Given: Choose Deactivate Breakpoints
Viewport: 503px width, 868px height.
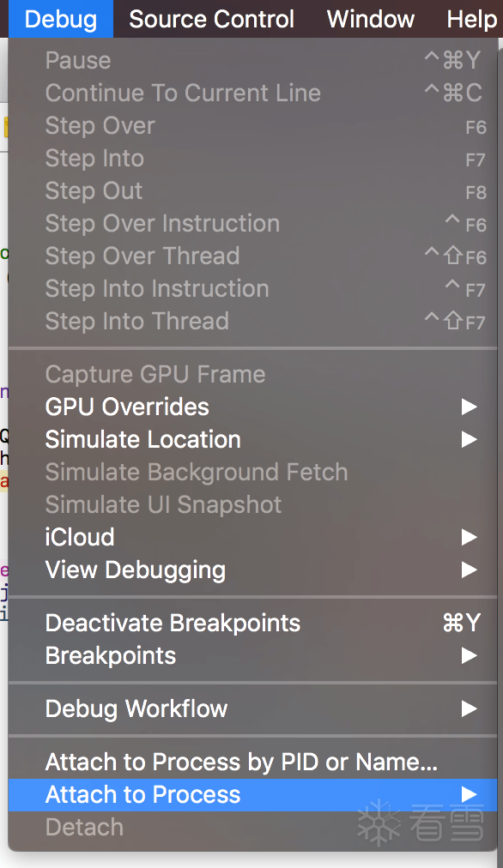Looking at the screenshot, I should 252,624.
